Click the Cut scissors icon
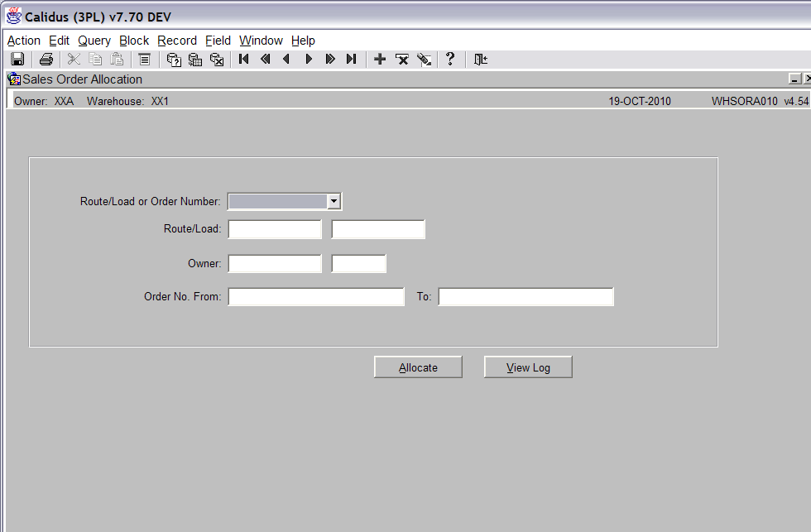 point(74,60)
